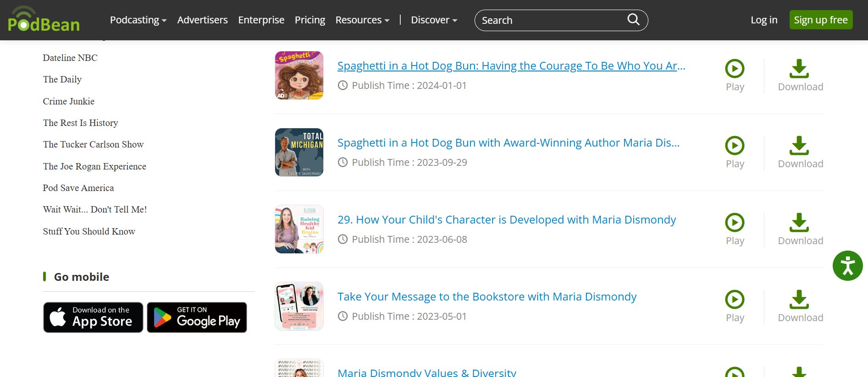Open the Get it on Google Play badge

point(197,317)
